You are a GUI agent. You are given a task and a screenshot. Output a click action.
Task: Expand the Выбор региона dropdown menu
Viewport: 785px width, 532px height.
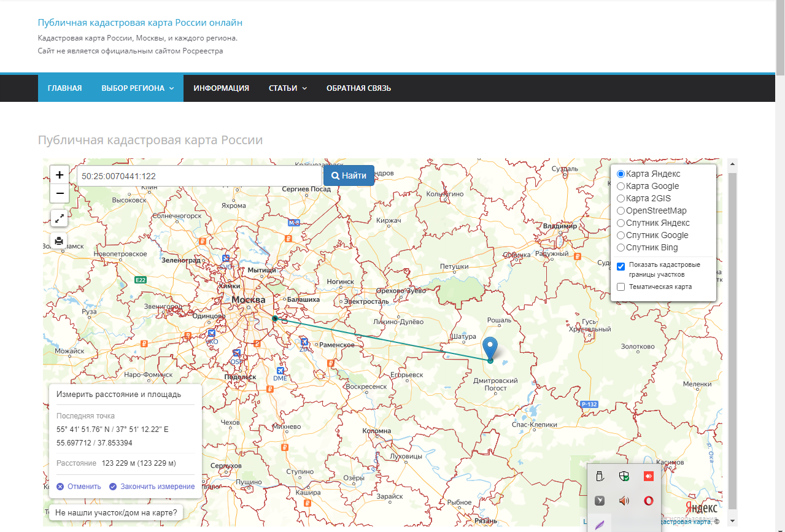tap(137, 88)
